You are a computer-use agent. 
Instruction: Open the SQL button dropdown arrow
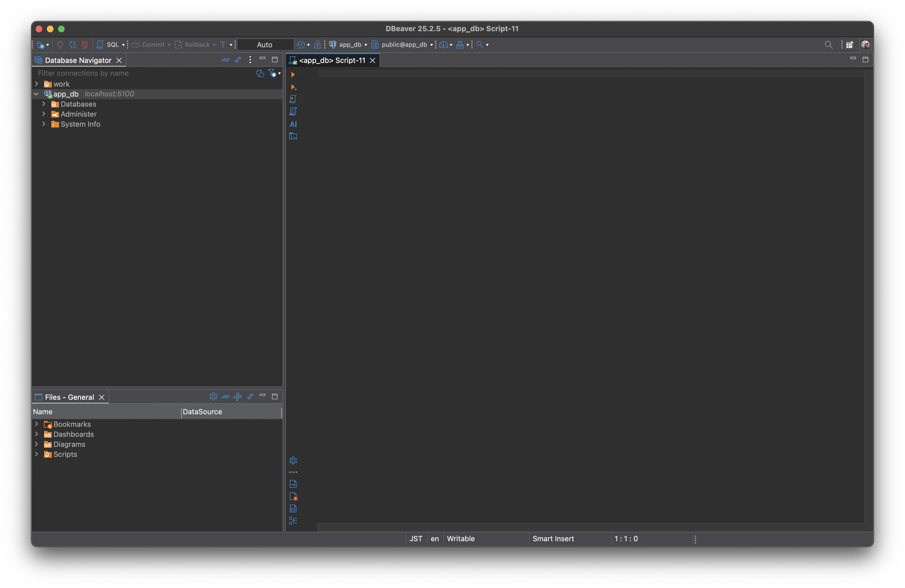point(123,45)
